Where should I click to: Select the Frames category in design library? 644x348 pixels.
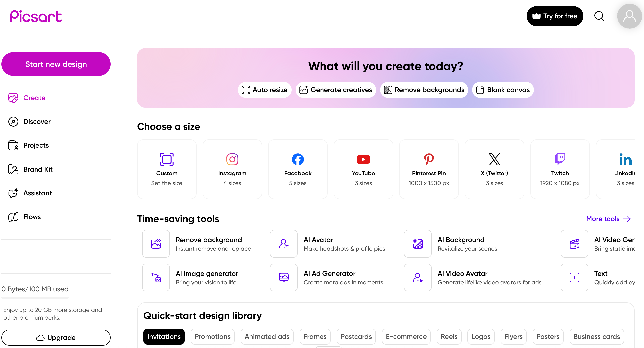click(315, 337)
